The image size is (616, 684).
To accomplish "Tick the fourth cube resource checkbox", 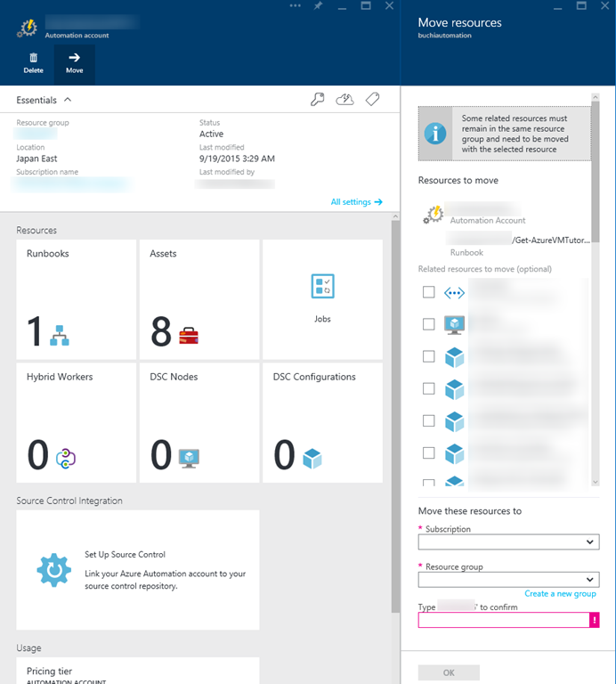I will pyautogui.click(x=429, y=452).
